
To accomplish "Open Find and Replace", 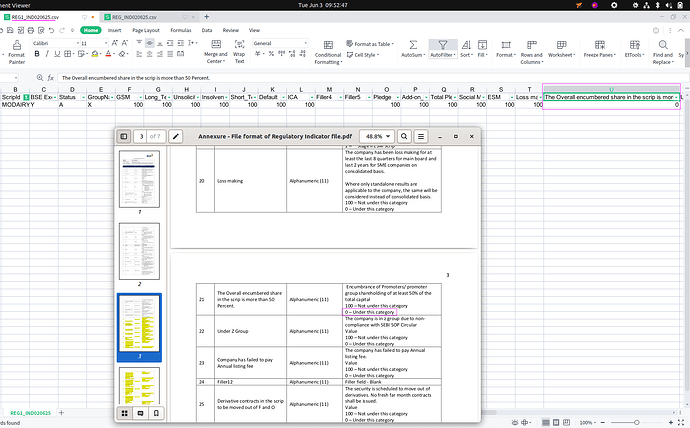I will point(662,47).
